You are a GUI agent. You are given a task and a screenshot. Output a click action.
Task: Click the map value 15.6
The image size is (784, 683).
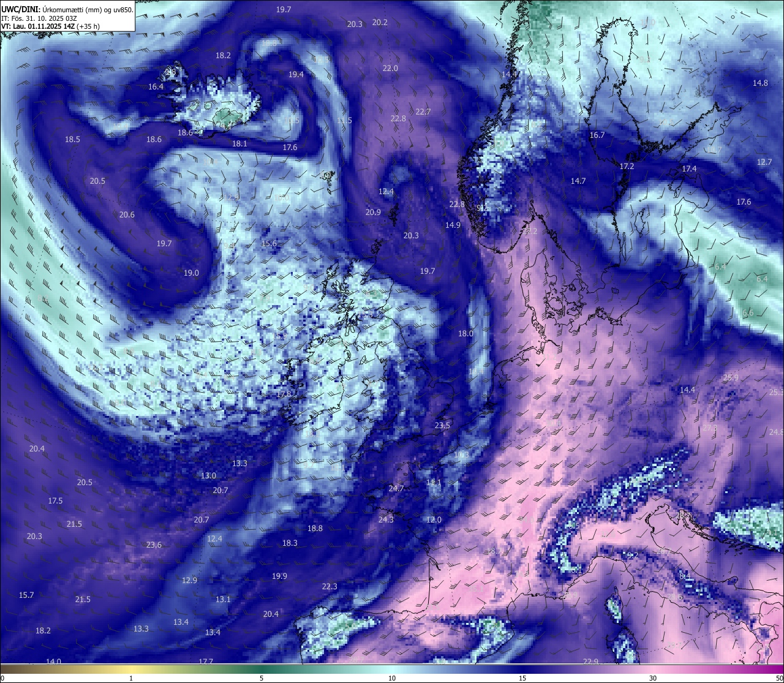pos(269,243)
